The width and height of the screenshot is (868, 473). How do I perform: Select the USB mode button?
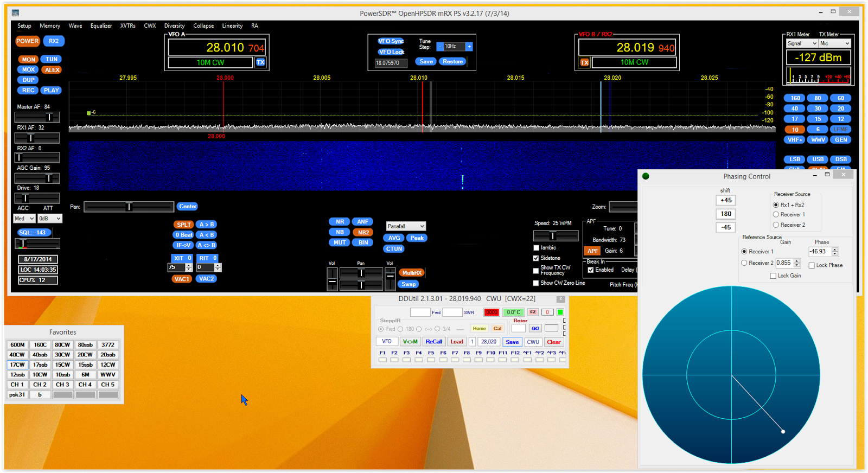pyautogui.click(x=818, y=159)
